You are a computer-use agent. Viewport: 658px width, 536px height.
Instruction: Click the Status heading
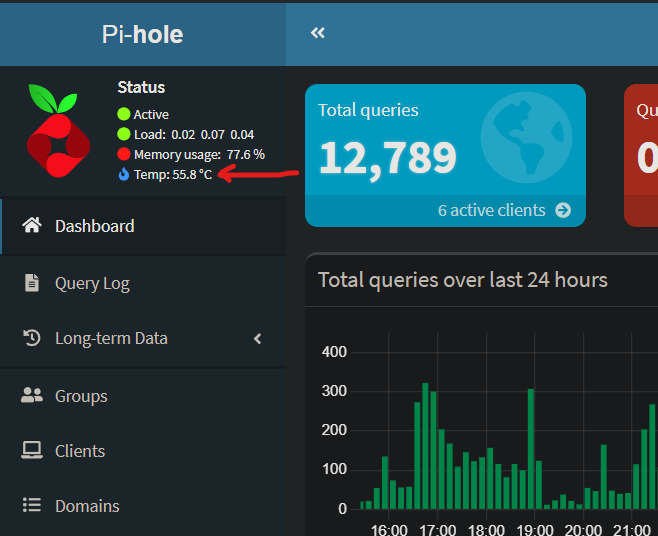point(141,87)
